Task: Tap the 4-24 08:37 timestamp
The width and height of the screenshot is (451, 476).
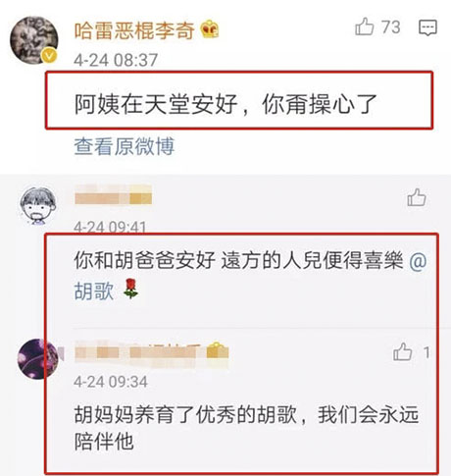Action: [x=116, y=60]
